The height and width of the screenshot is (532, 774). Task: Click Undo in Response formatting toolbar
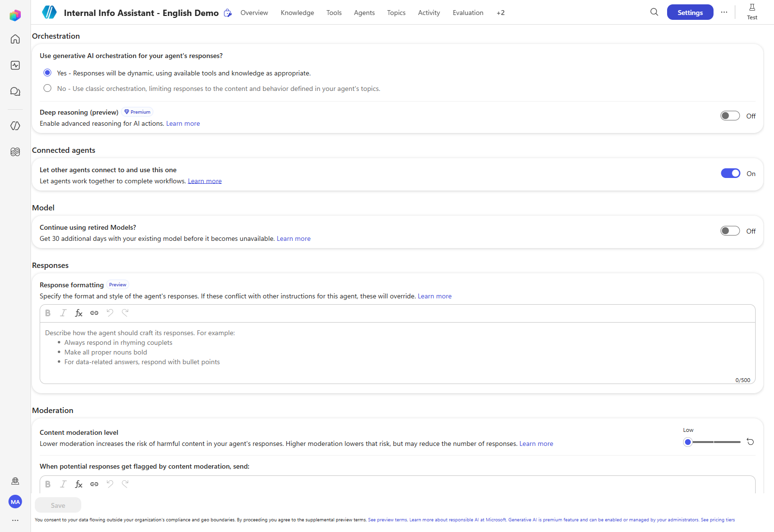(110, 313)
